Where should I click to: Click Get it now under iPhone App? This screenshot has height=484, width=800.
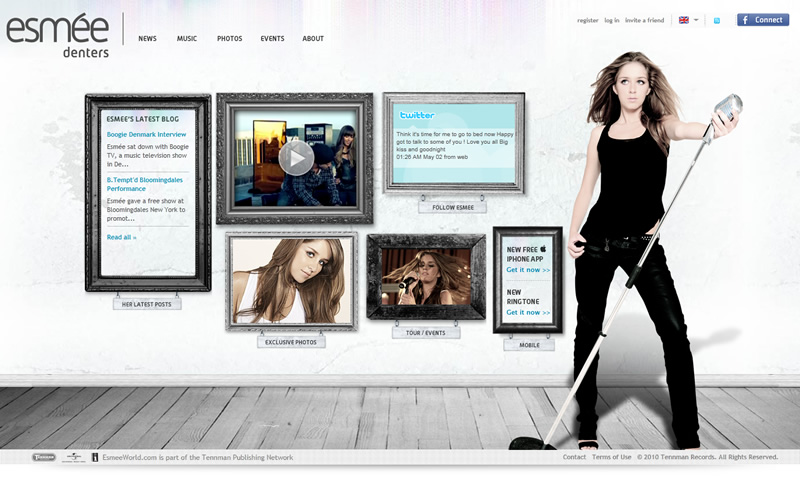[528, 270]
